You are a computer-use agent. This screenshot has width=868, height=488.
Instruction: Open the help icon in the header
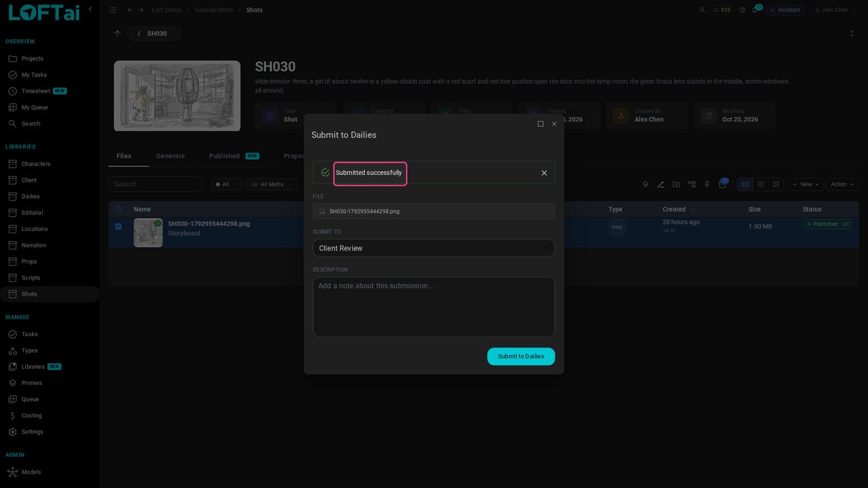point(743,10)
